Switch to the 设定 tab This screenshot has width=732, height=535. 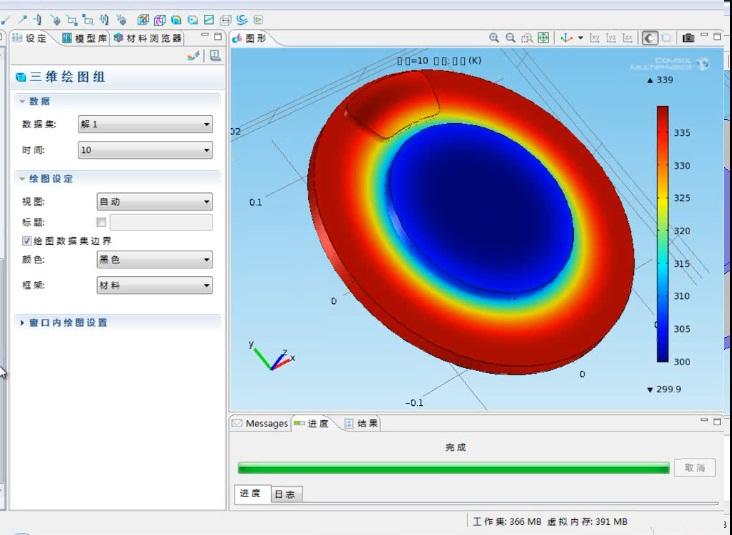tap(30, 38)
